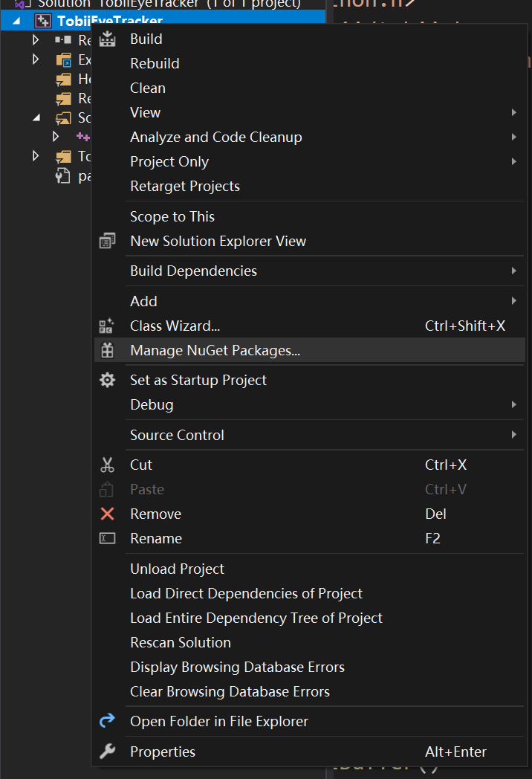Click the scissors Cut icon
This screenshot has height=779, width=532.
[x=107, y=465]
